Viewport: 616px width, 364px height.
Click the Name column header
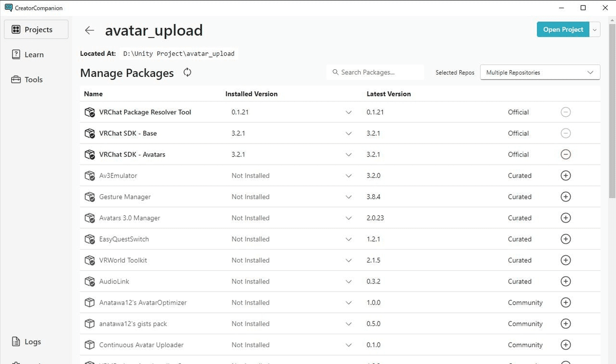(93, 94)
